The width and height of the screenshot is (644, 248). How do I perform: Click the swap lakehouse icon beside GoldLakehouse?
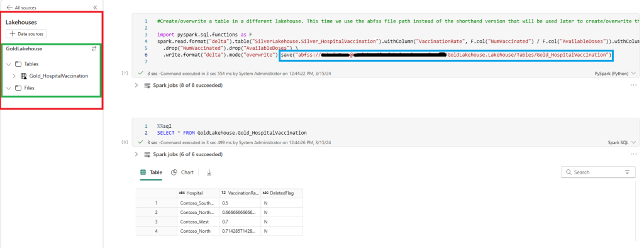(x=94, y=48)
